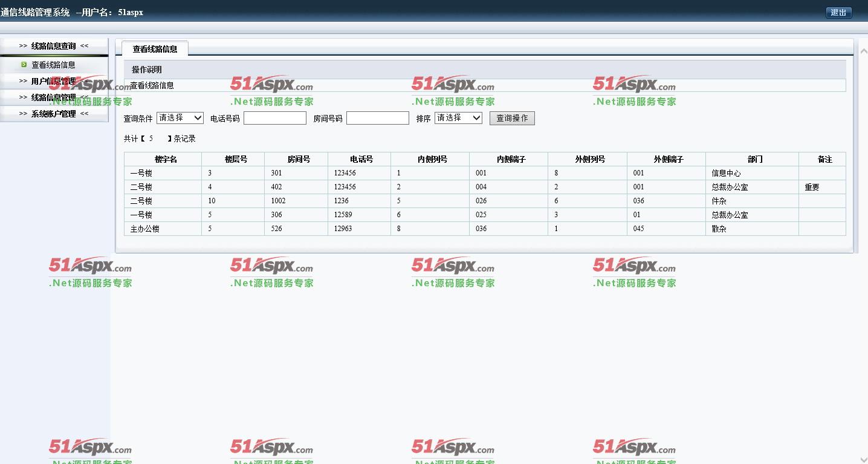This screenshot has width=868, height=464.
Task: Expand the 线路信息管理 sidebar section
Action: coord(54,97)
